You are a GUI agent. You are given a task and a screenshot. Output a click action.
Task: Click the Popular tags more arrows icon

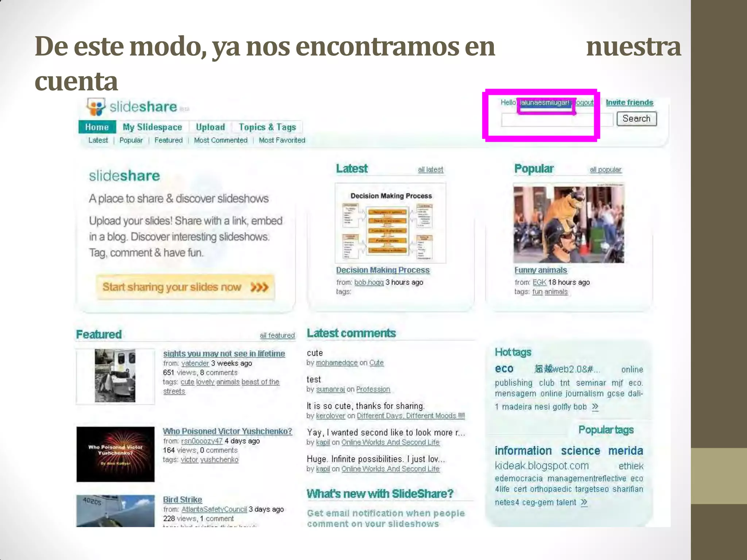coord(584,503)
